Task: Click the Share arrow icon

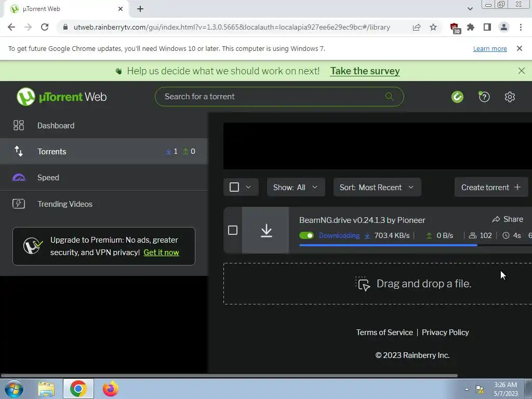Action: (x=496, y=220)
